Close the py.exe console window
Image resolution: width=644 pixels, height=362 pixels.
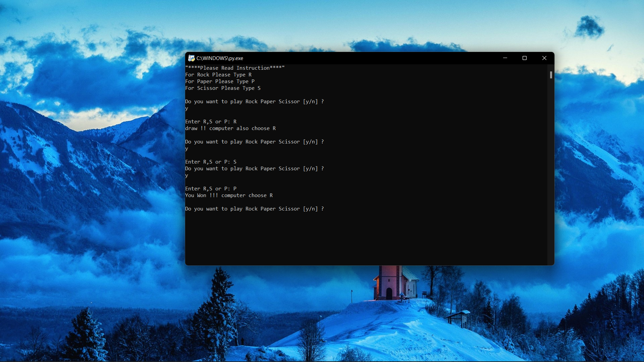[x=544, y=58]
